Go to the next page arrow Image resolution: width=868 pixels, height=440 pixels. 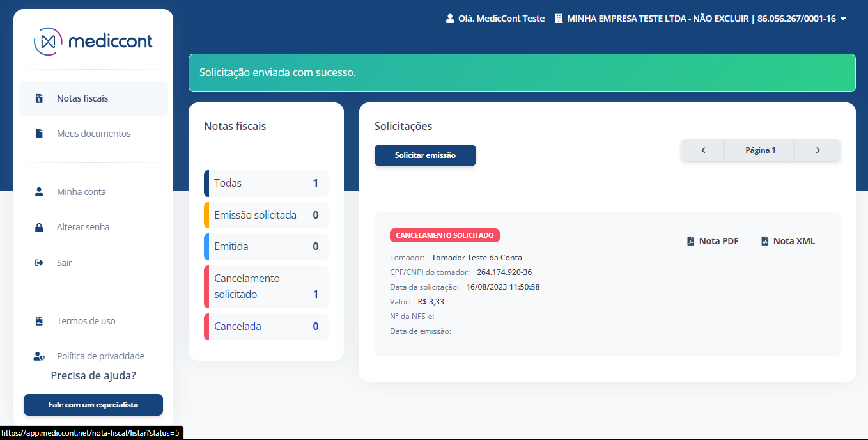(818, 150)
